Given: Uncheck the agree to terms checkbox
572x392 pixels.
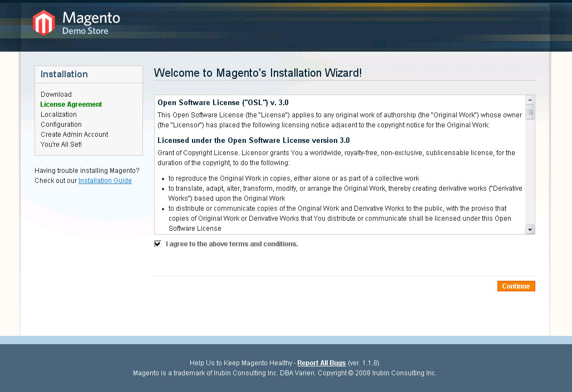Looking at the screenshot, I should tap(157, 244).
